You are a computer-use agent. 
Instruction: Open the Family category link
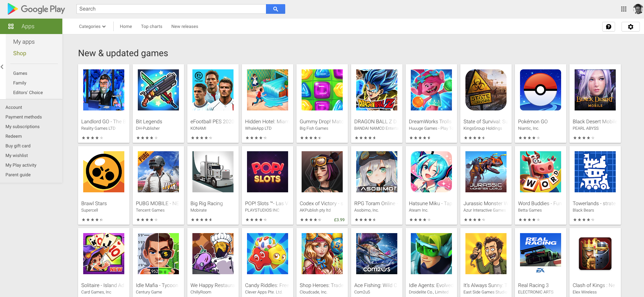[x=20, y=83]
